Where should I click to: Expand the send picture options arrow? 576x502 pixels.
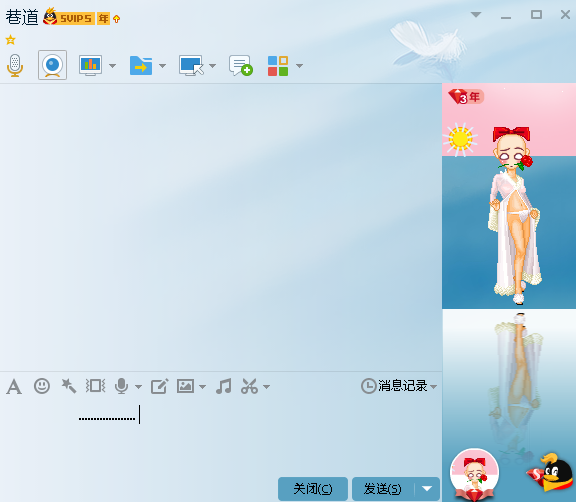(x=202, y=387)
